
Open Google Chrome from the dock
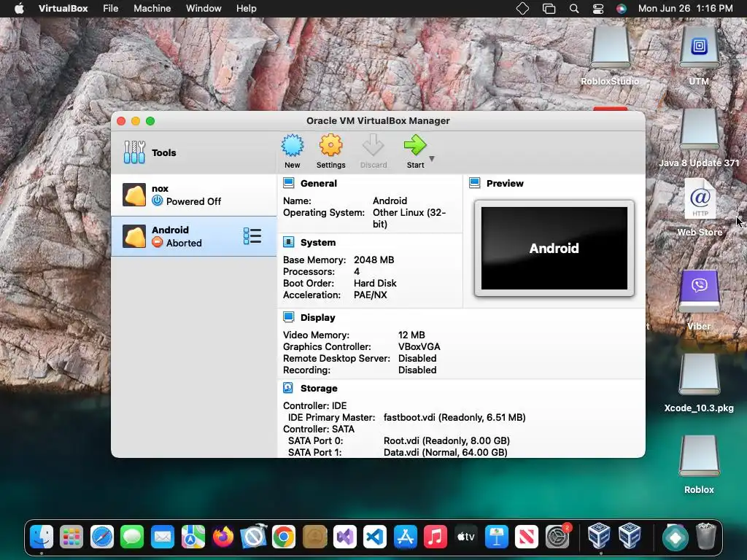point(284,537)
